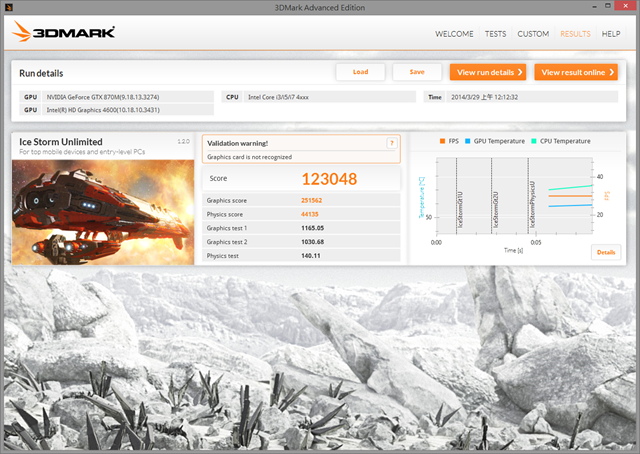Click the cyan CPU temperature line in chart
This screenshot has height=454, width=640.
570,187
